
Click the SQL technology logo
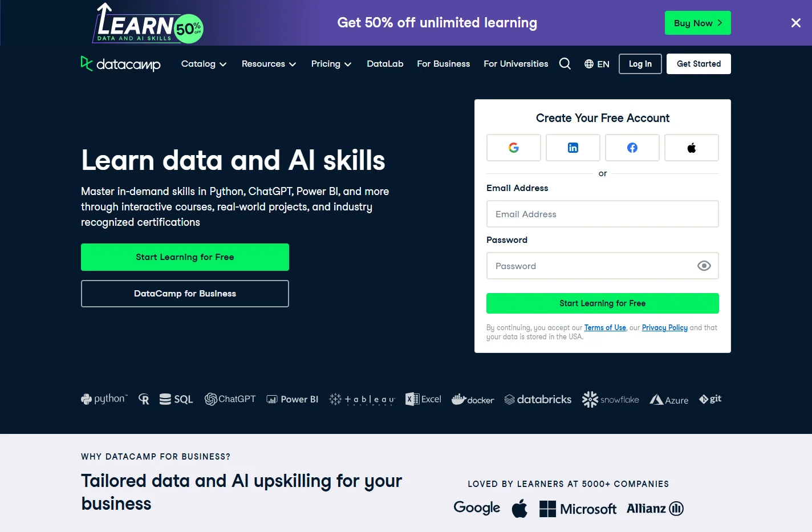pos(176,400)
